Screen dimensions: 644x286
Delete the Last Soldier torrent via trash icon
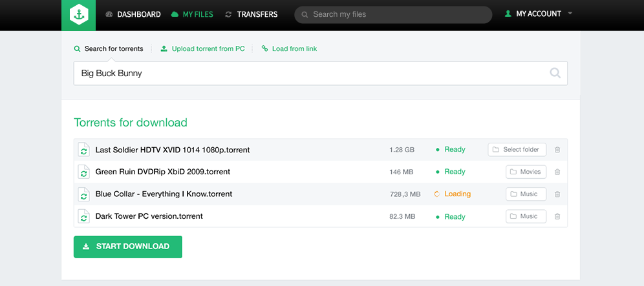point(557,150)
